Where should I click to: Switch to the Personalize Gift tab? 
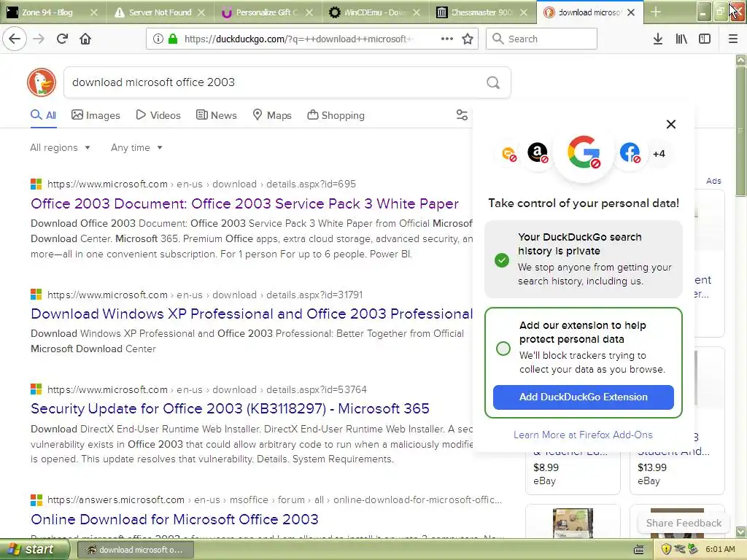point(267,12)
